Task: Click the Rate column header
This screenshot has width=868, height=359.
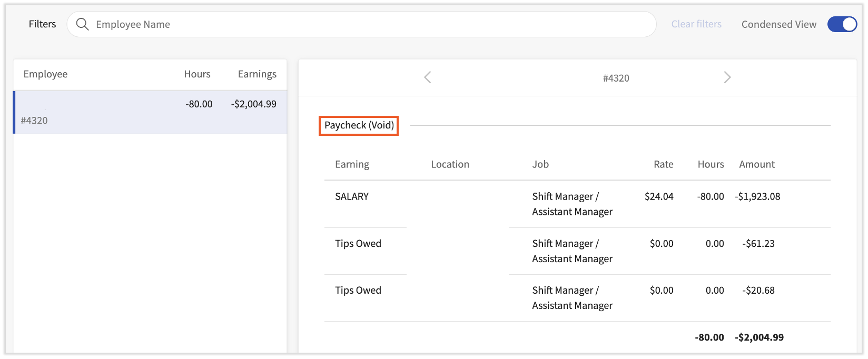Action: tap(663, 164)
